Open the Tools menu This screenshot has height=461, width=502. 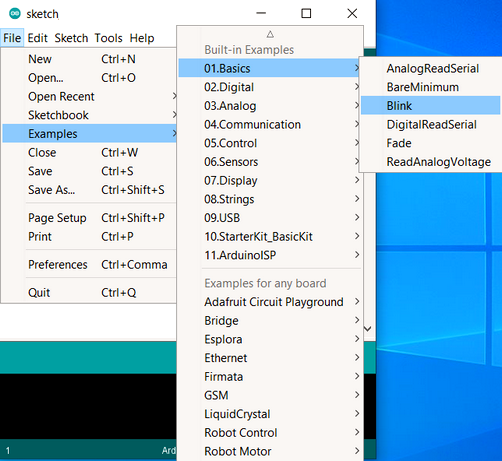pyautogui.click(x=108, y=38)
